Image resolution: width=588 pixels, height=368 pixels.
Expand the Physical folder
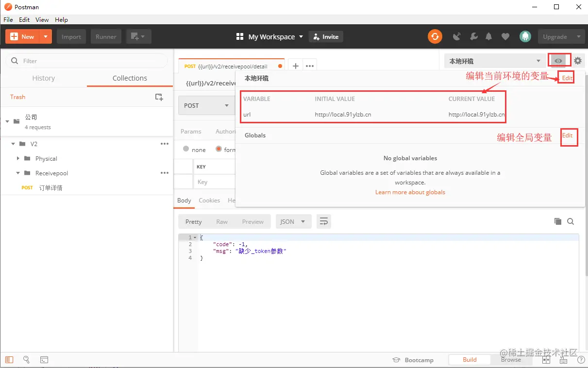(18, 159)
